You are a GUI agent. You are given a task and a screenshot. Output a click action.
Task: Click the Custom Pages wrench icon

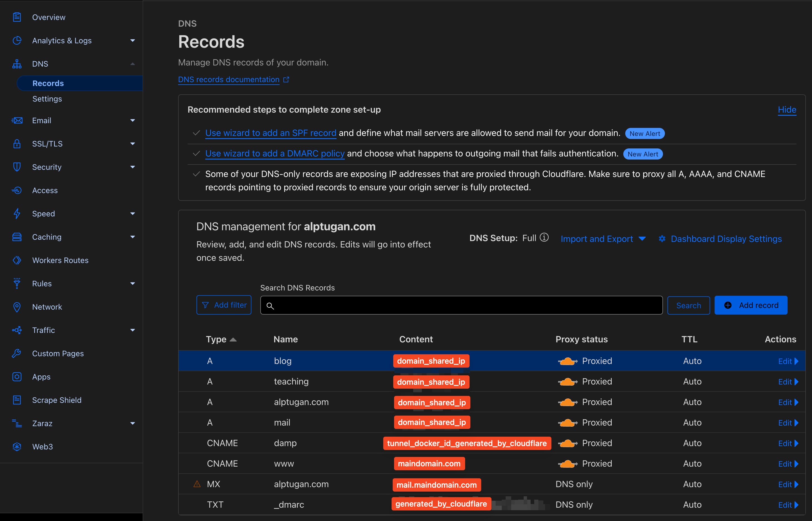17,353
